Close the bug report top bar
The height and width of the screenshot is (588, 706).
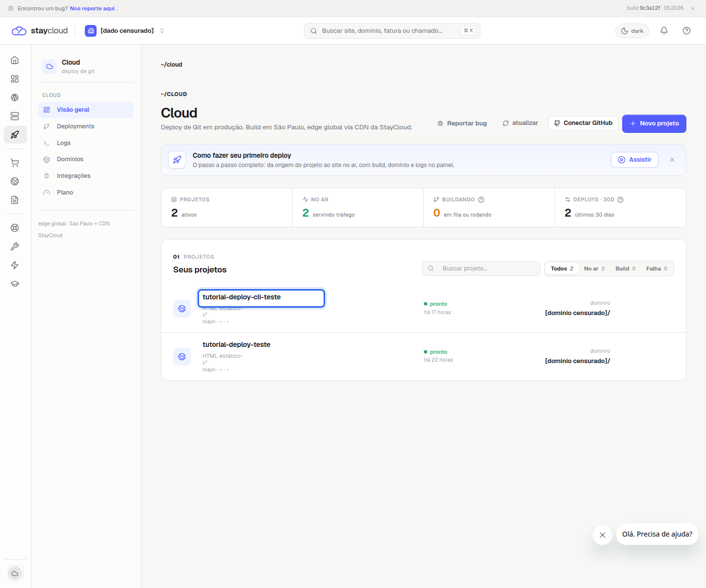(x=693, y=8)
